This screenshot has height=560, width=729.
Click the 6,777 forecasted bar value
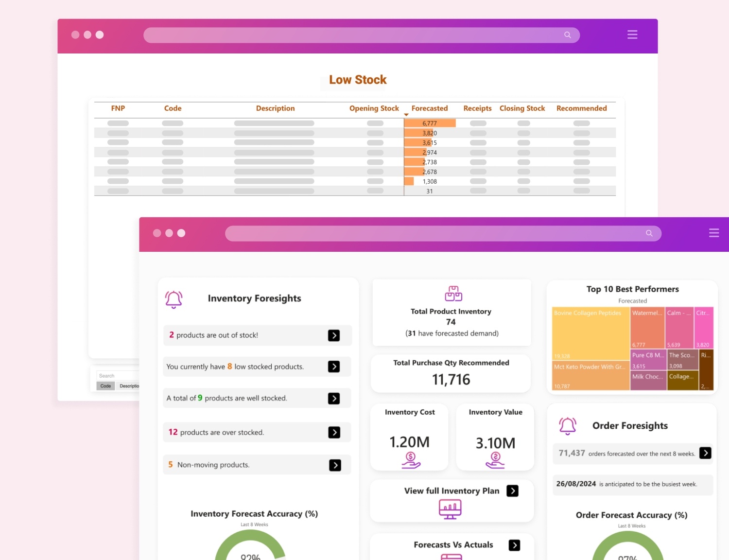(430, 123)
